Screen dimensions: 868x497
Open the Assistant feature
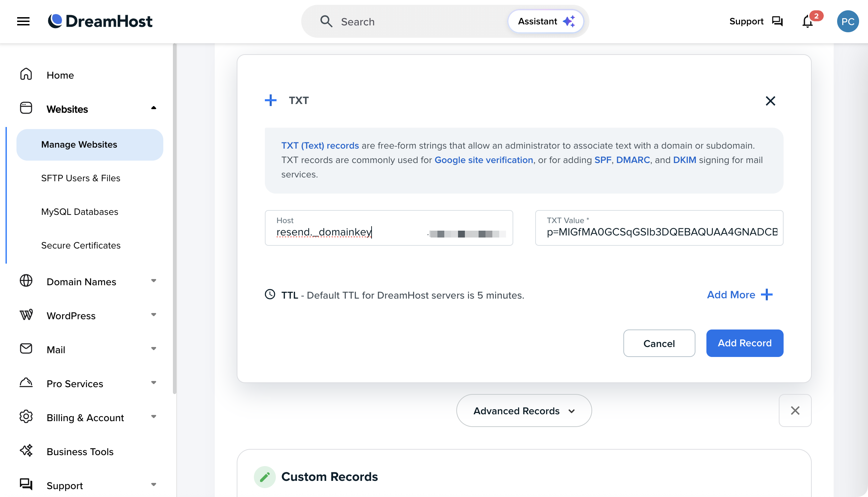pos(546,21)
